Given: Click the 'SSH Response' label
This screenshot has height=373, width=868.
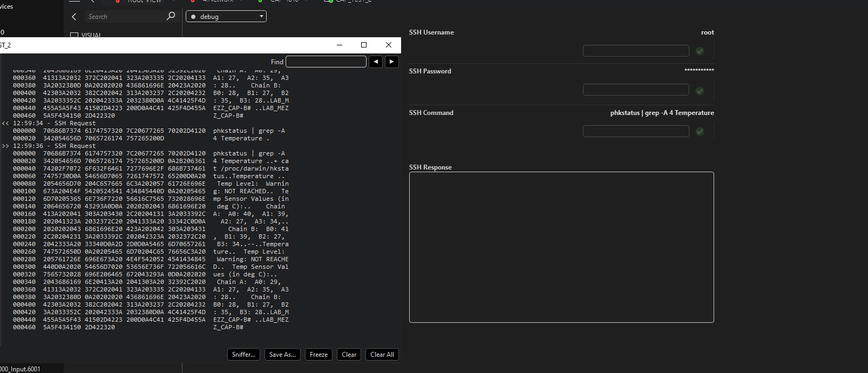Looking at the screenshot, I should click(x=430, y=167).
